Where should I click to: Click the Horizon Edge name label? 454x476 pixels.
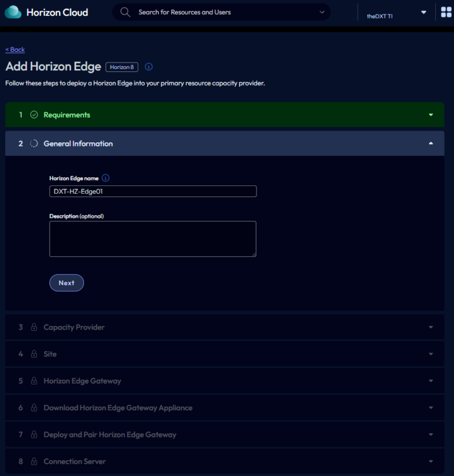tap(74, 178)
